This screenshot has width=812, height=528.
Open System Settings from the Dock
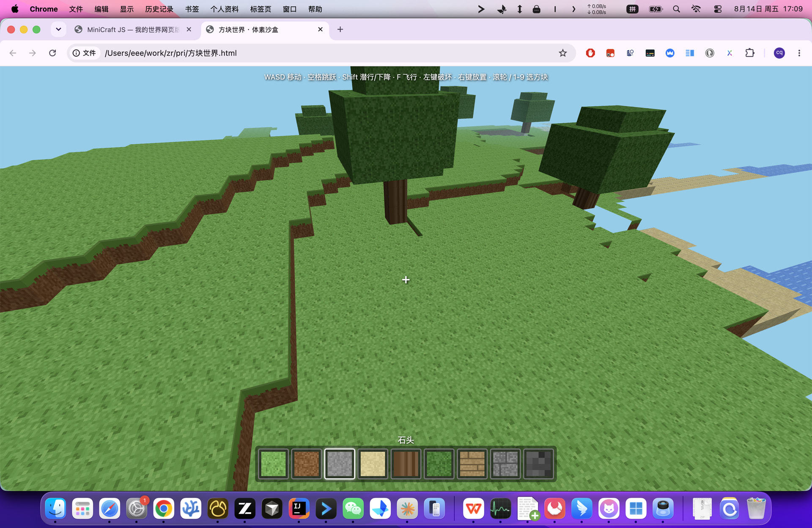(x=137, y=508)
